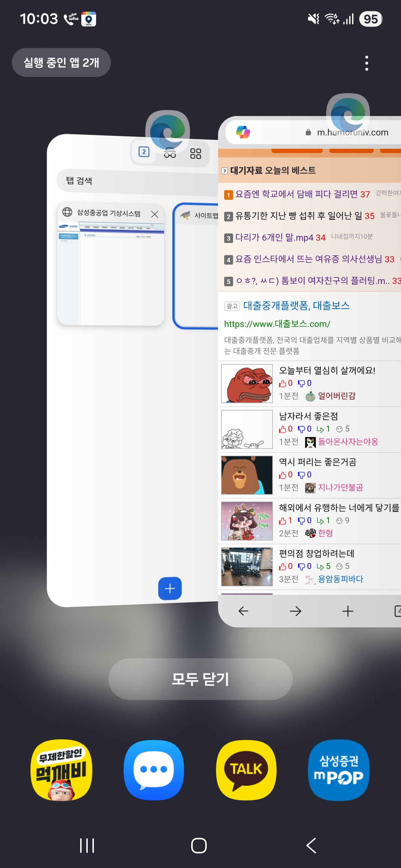Tap bear thumbnail of 역시 퍼리는 post
Viewport: 401px width, 868px height.
tap(247, 475)
